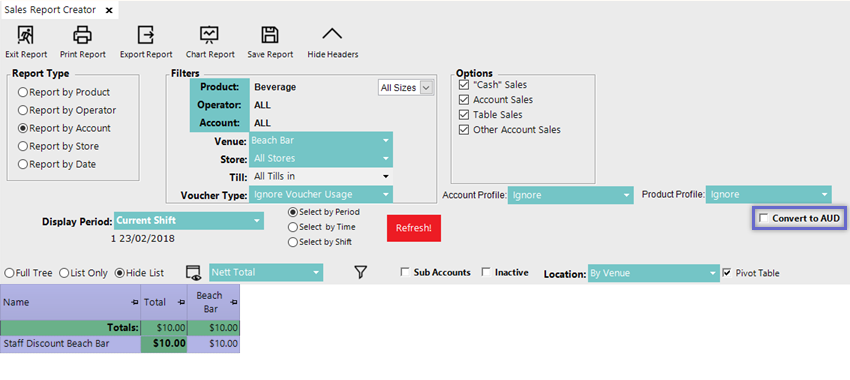
Task: Click the Beverage product filter value
Action: tap(275, 87)
